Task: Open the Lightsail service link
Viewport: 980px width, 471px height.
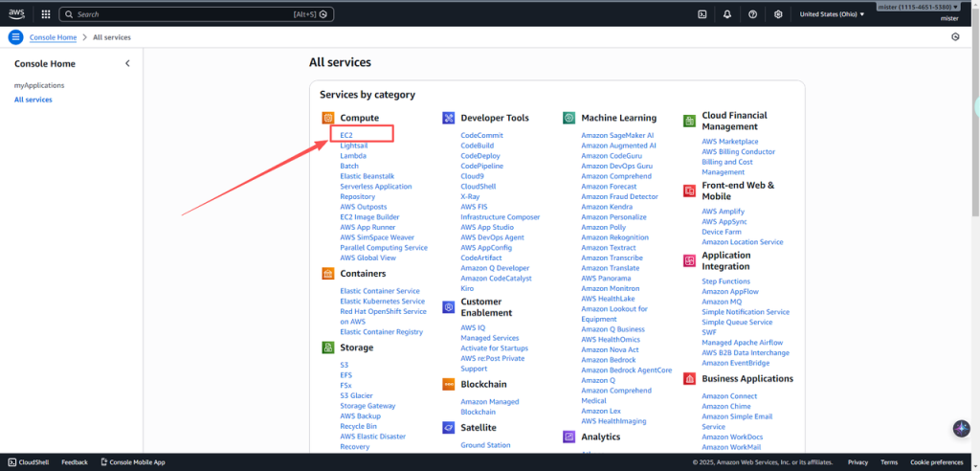Action: point(354,146)
